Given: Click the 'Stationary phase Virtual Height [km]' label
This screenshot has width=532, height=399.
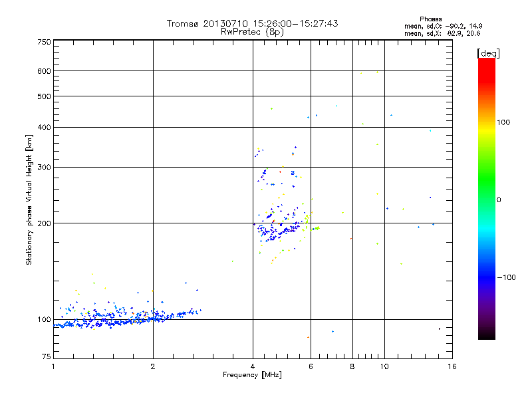Looking at the screenshot, I should tap(29, 199).
